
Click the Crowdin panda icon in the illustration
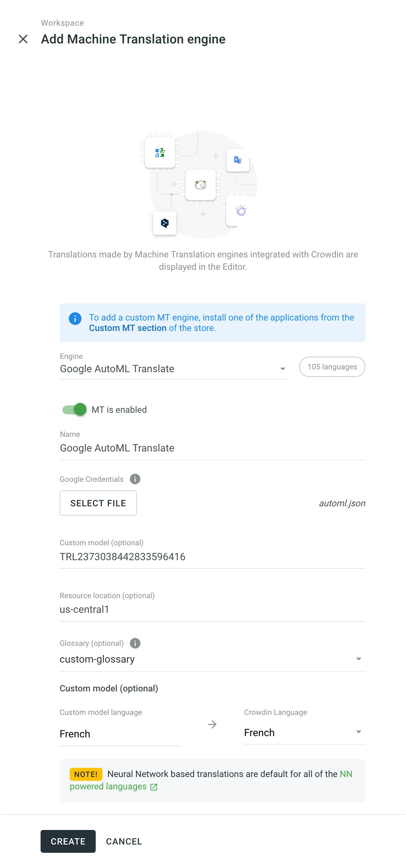[201, 185]
